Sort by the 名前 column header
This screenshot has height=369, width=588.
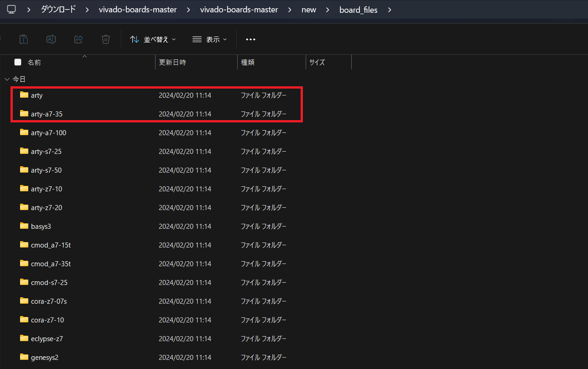pos(34,62)
